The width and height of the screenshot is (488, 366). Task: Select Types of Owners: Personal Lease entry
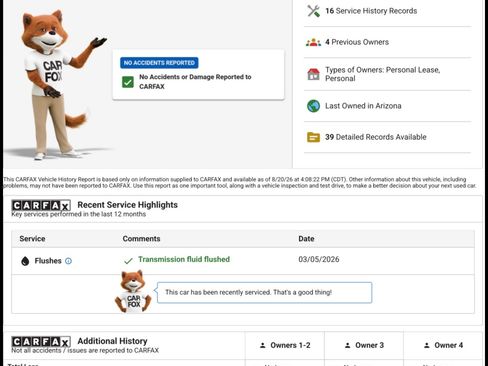(x=388, y=74)
